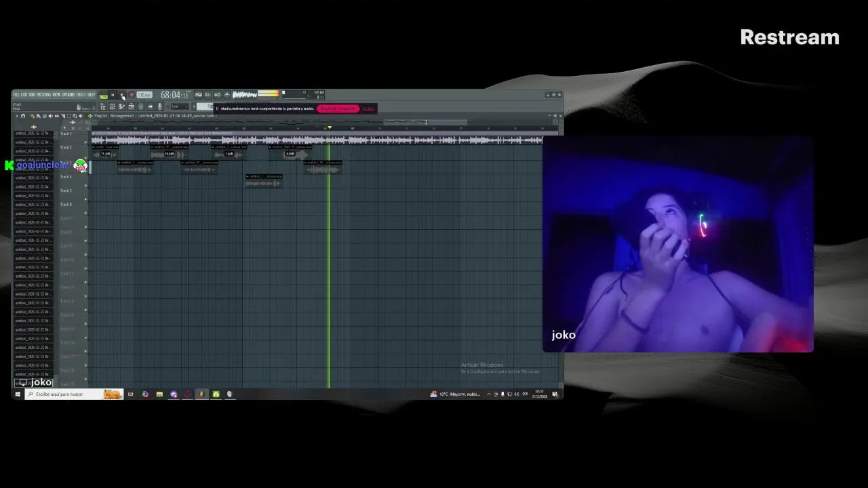
Task: Open the TOOLS menu
Action: (x=81, y=95)
